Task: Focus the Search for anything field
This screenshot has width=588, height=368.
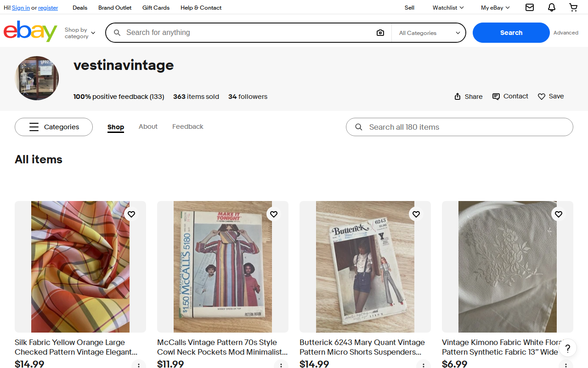Action: tap(248, 33)
